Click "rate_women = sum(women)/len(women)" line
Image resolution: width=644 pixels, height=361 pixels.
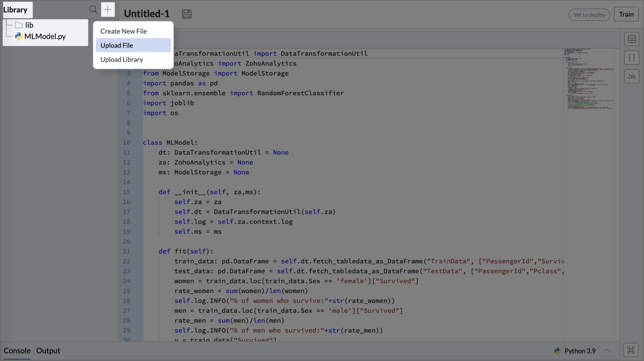coord(241,291)
